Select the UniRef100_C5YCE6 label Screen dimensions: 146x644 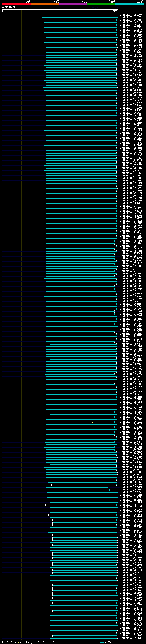point(131,344)
